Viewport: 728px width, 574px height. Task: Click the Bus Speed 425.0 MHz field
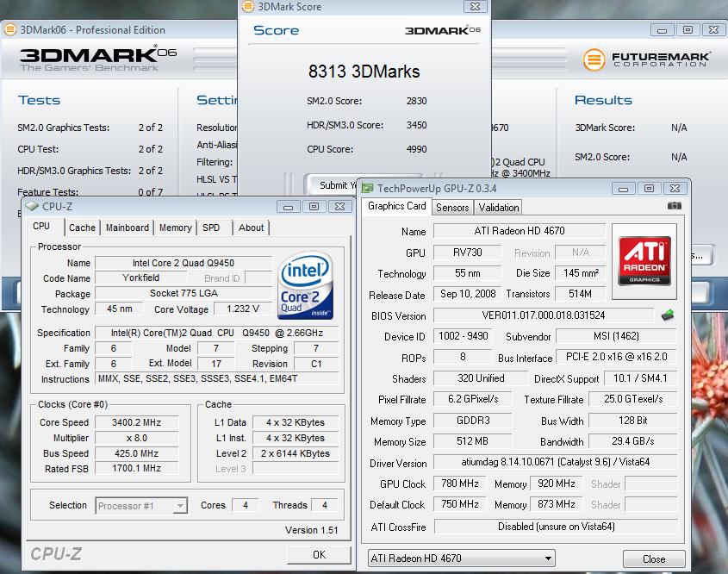(136, 453)
